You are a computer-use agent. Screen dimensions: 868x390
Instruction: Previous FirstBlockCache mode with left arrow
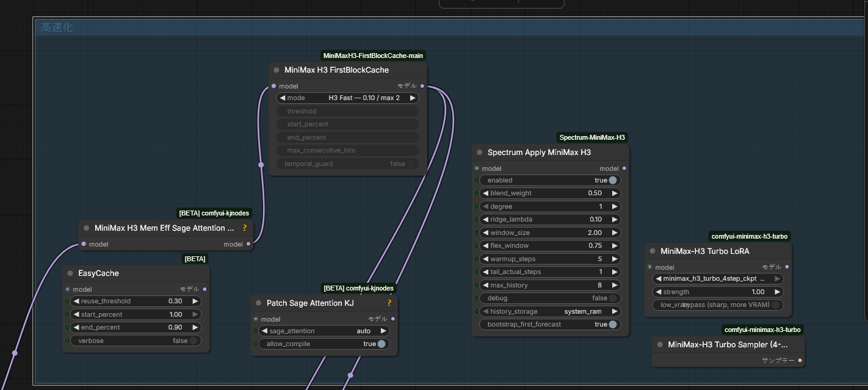point(283,98)
